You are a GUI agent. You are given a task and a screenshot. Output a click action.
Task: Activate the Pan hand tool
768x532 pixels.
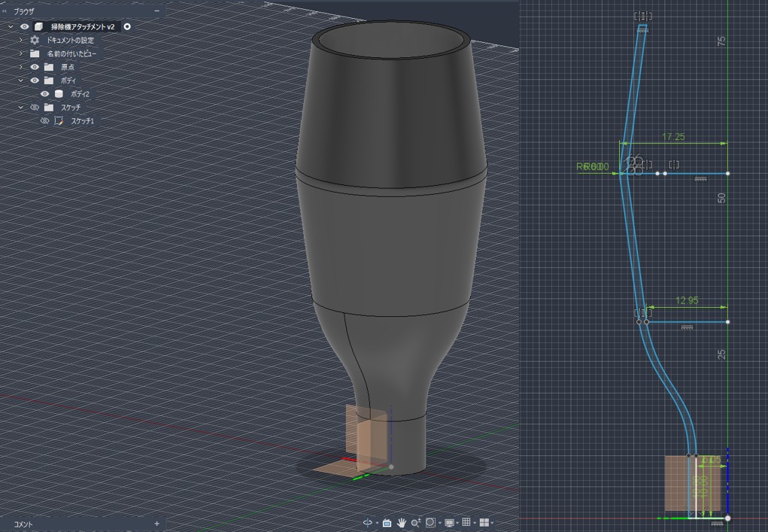pos(402,523)
